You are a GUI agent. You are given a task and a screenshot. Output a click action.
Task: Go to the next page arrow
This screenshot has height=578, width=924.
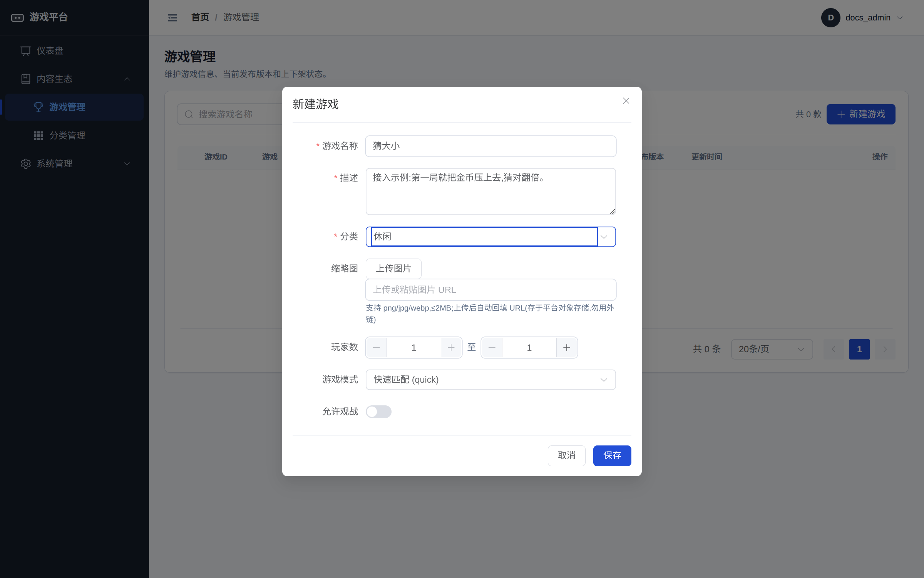pyautogui.click(x=885, y=349)
